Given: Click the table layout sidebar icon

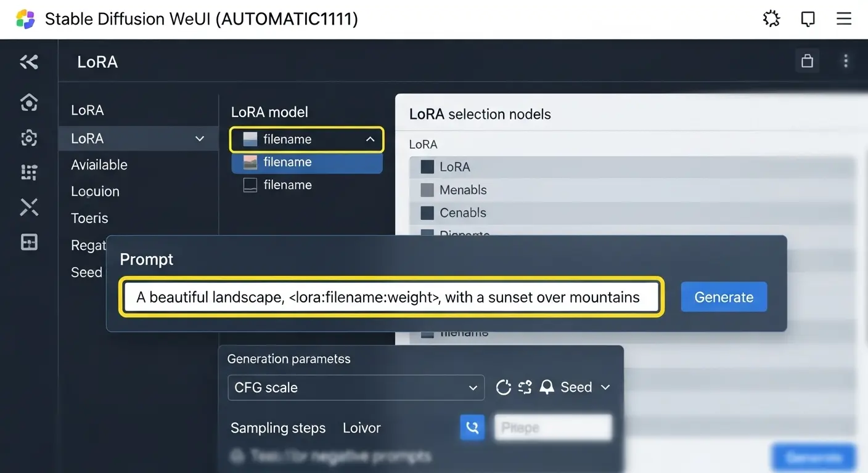Looking at the screenshot, I should tap(28, 243).
